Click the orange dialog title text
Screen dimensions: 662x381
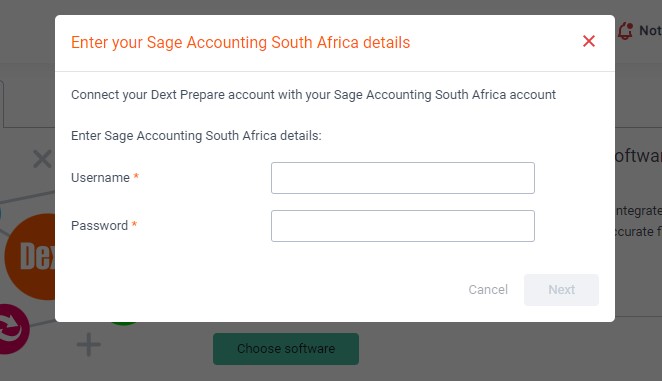(240, 43)
